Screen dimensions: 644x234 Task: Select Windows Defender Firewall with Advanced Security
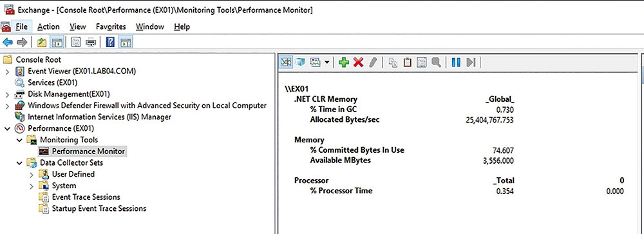pyautogui.click(x=147, y=105)
